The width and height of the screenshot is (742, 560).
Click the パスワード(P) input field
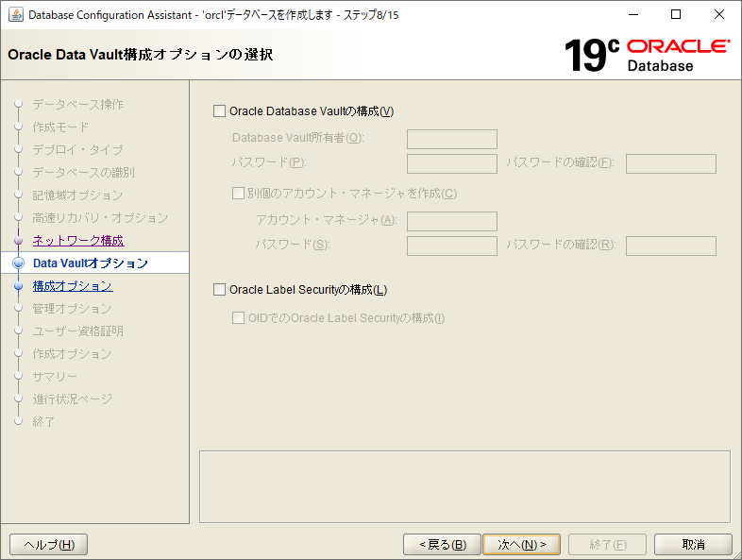click(452, 163)
